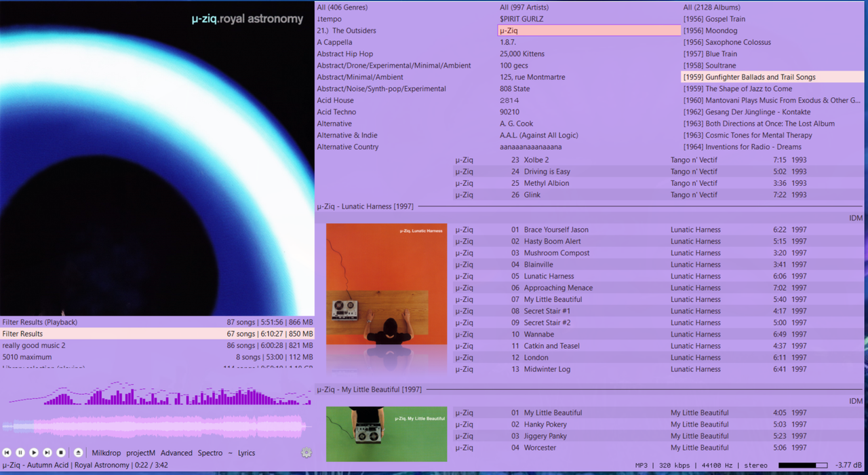
Task: Select All (406 Genres) filter
Action: [406, 7]
